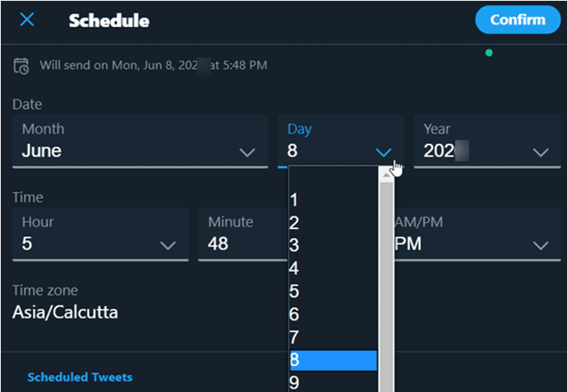Select day 2 in the list
567x392 pixels.
[333, 223]
